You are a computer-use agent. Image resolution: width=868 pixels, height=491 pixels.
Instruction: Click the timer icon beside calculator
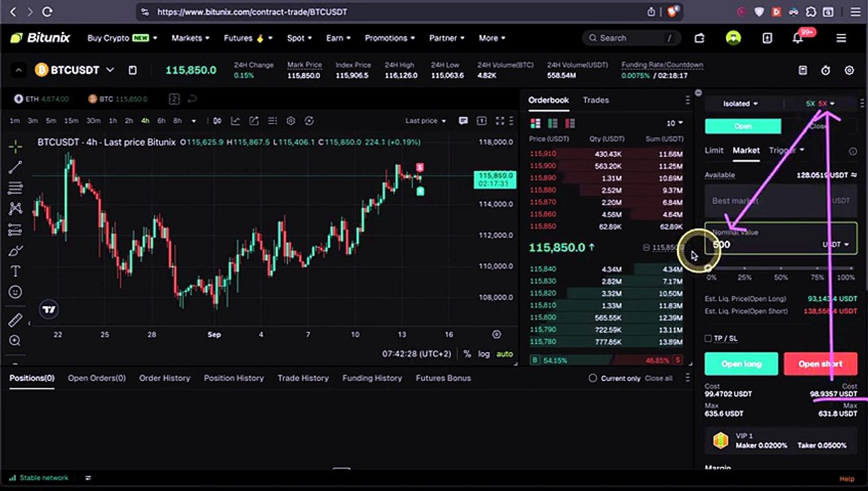[x=826, y=70]
